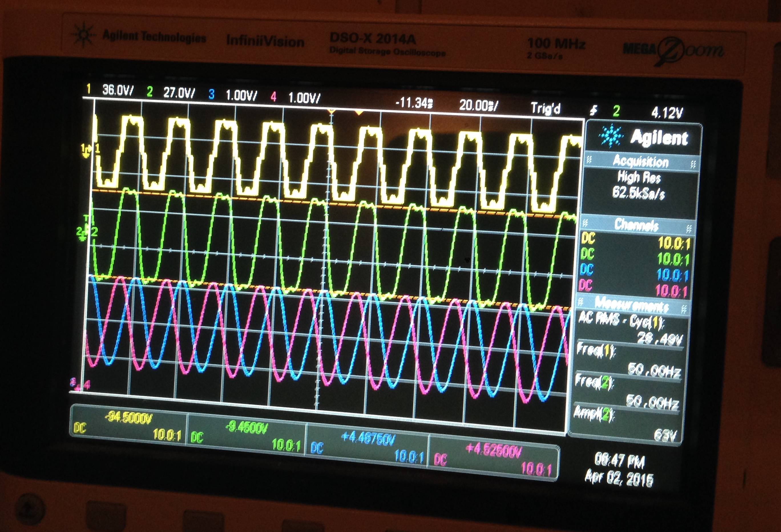Screen dimensions: 781x532
Task: Click the 100 MHz bandwidth label
Action: 556,44
